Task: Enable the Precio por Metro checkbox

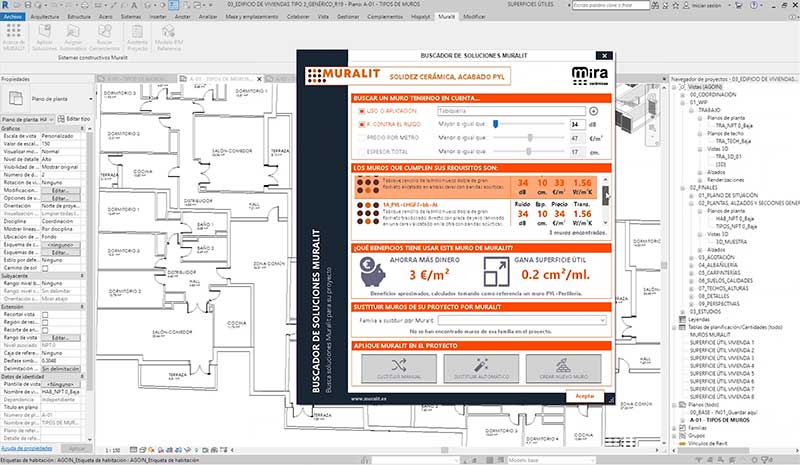Action: click(x=362, y=138)
